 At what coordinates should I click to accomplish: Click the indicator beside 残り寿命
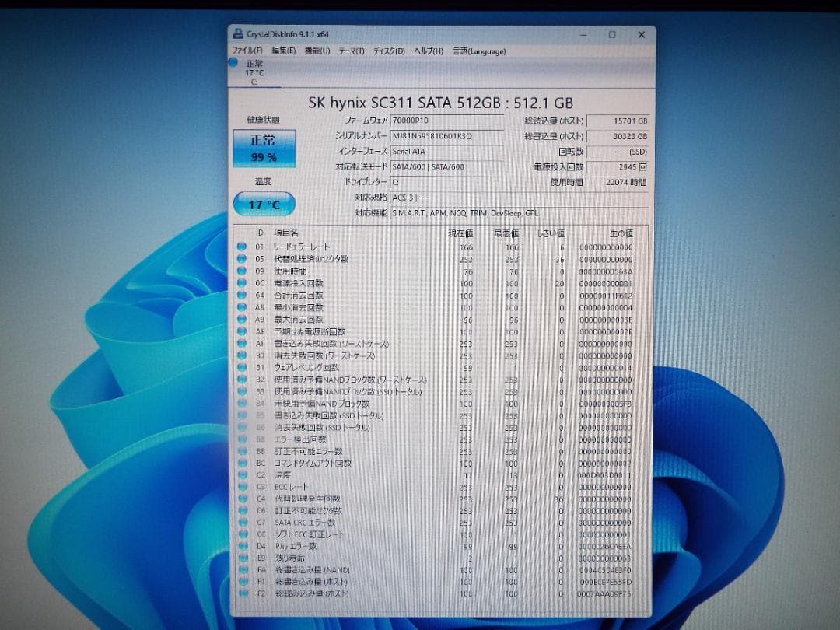click(241, 558)
